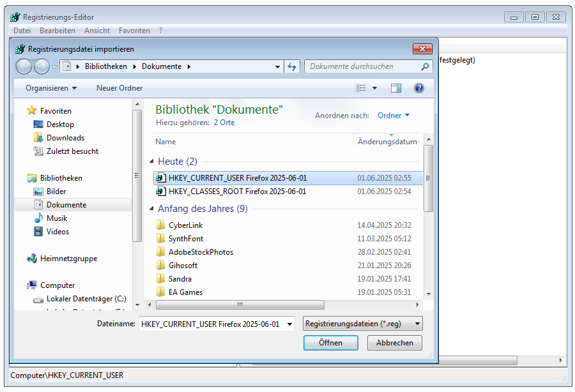Click the 2 Orte link
This screenshot has width=575, height=392.
coord(224,123)
